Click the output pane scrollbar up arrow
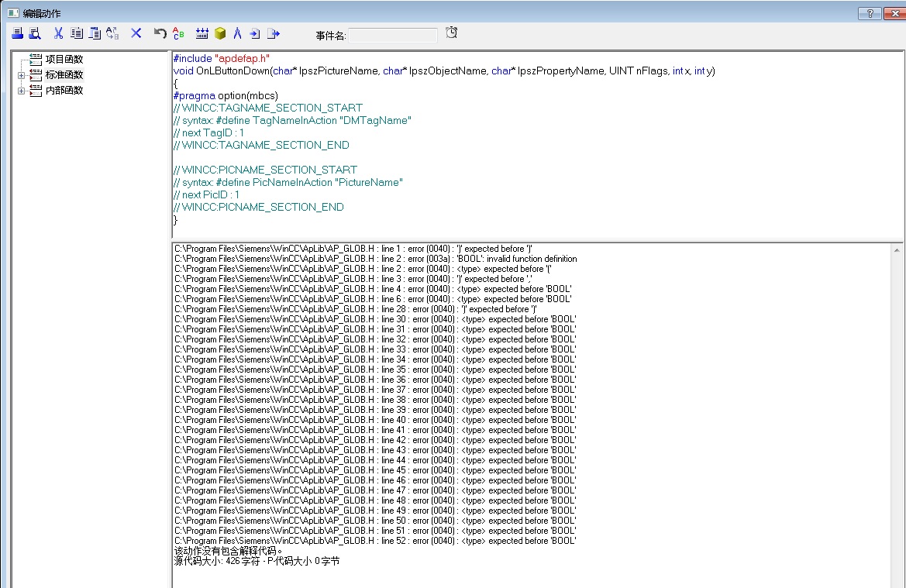This screenshot has height=588, width=906. (x=896, y=250)
